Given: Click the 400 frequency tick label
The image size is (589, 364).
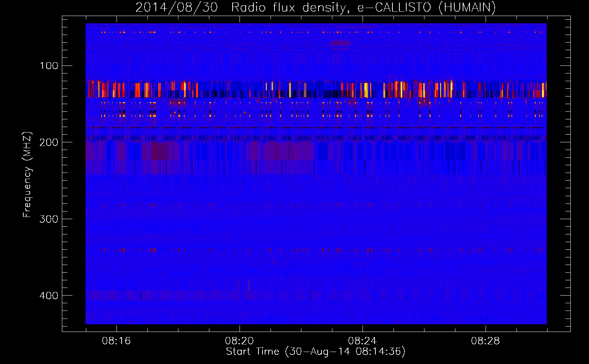Looking at the screenshot, I should click(x=49, y=296).
